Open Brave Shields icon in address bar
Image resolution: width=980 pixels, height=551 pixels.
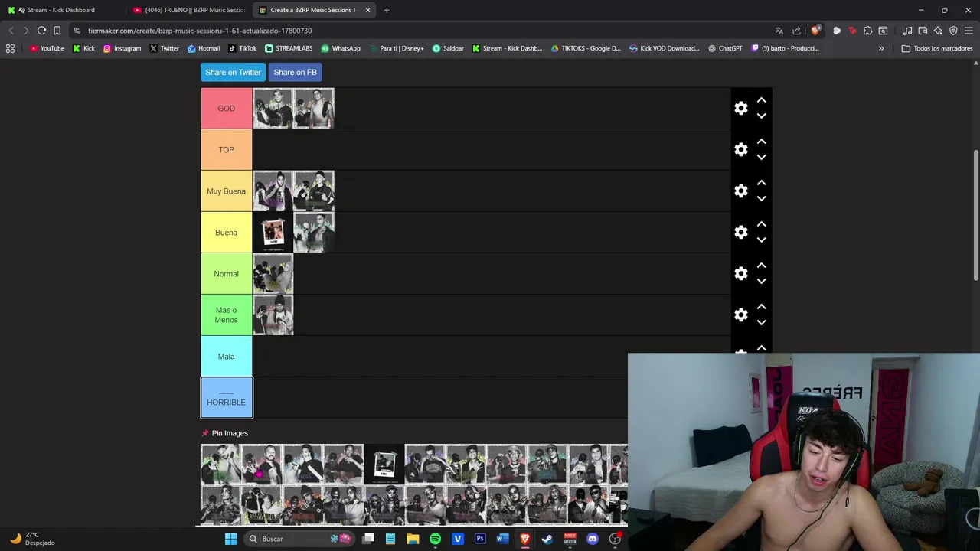pyautogui.click(x=815, y=31)
